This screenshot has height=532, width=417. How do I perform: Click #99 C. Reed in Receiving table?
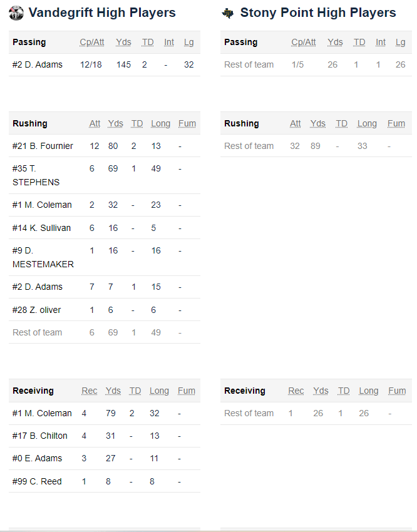click(37, 481)
